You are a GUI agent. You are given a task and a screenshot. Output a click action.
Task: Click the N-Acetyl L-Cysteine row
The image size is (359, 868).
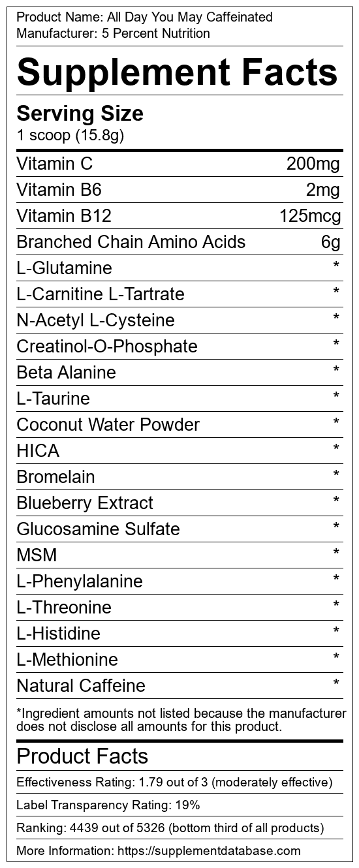tap(179, 320)
